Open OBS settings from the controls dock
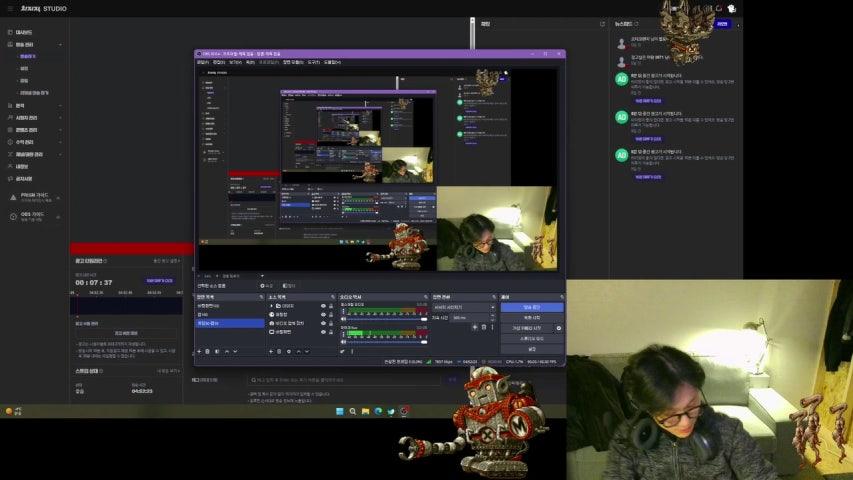Image resolution: width=853 pixels, height=480 pixels. pyautogui.click(x=531, y=349)
